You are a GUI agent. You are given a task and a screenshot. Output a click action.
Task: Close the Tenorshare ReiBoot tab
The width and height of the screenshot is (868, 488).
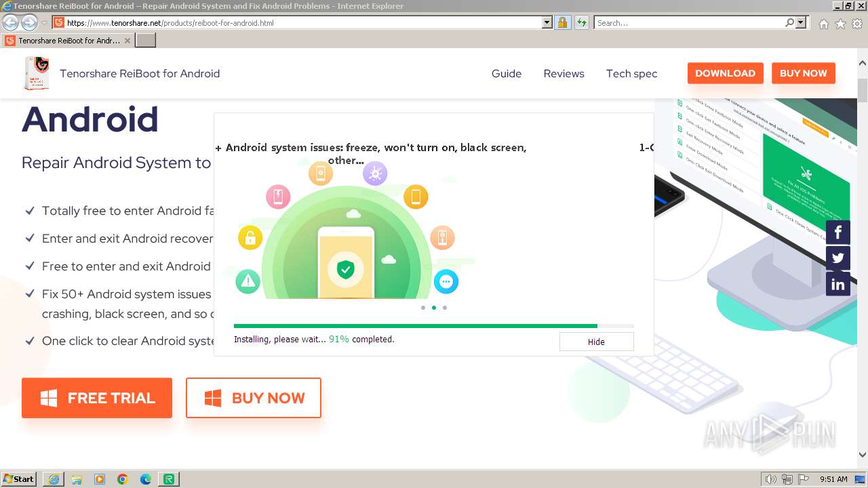tap(127, 41)
